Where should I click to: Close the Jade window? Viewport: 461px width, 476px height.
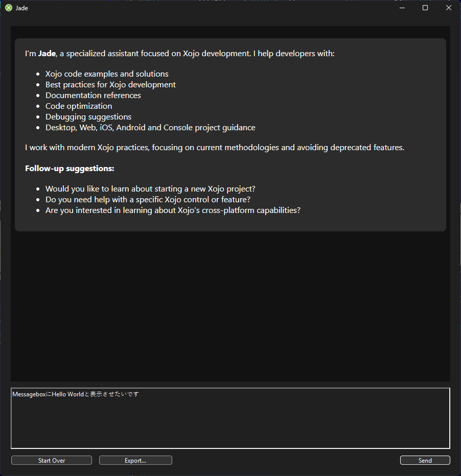[449, 8]
